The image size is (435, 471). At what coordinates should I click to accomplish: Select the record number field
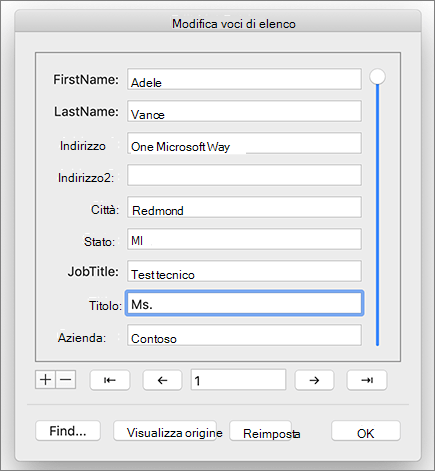[238, 380]
